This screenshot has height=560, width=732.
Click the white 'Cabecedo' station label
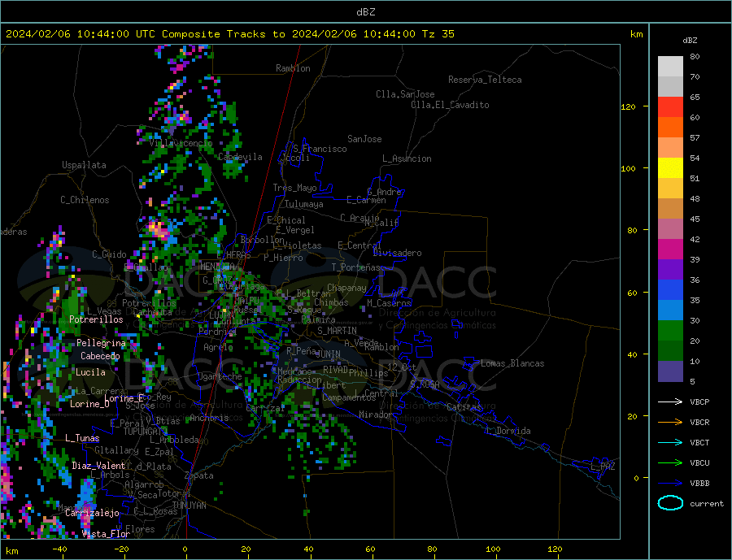click(x=100, y=356)
